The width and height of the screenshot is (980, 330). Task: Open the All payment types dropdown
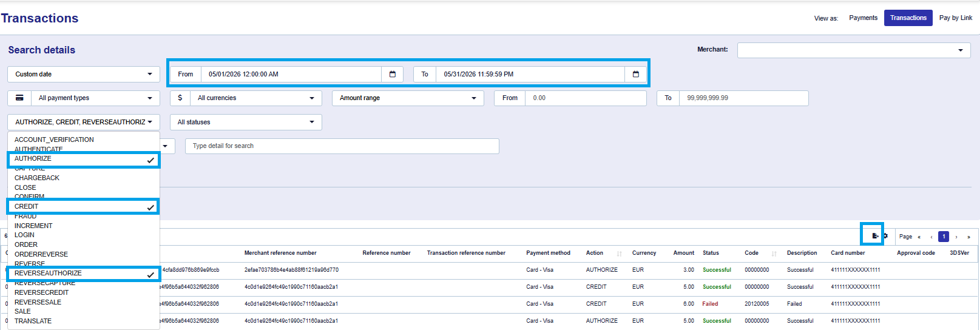[96, 98]
